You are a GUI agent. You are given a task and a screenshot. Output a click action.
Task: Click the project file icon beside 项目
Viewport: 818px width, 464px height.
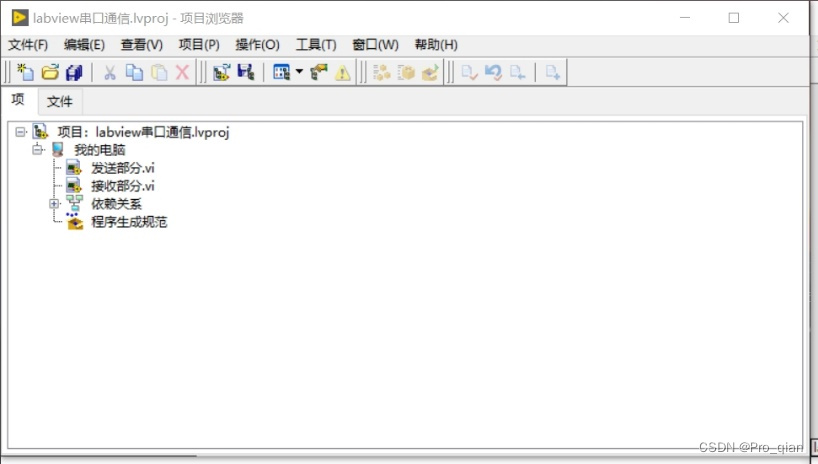click(40, 132)
